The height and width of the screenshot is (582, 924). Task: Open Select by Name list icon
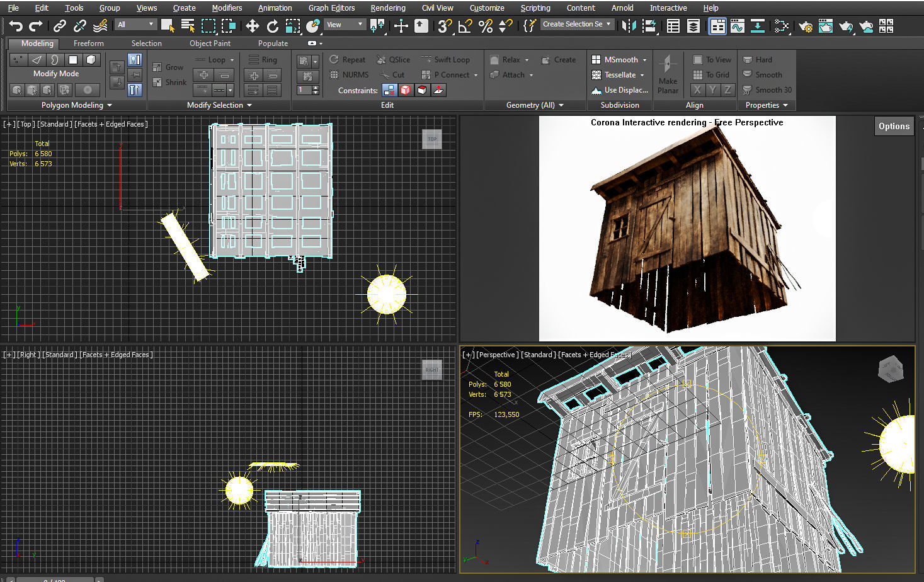click(x=188, y=26)
